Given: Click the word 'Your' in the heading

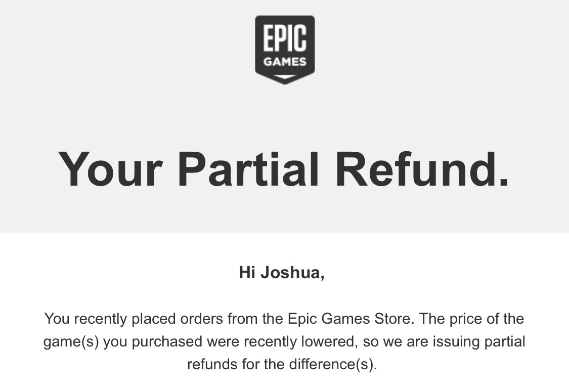Looking at the screenshot, I should point(110,169).
